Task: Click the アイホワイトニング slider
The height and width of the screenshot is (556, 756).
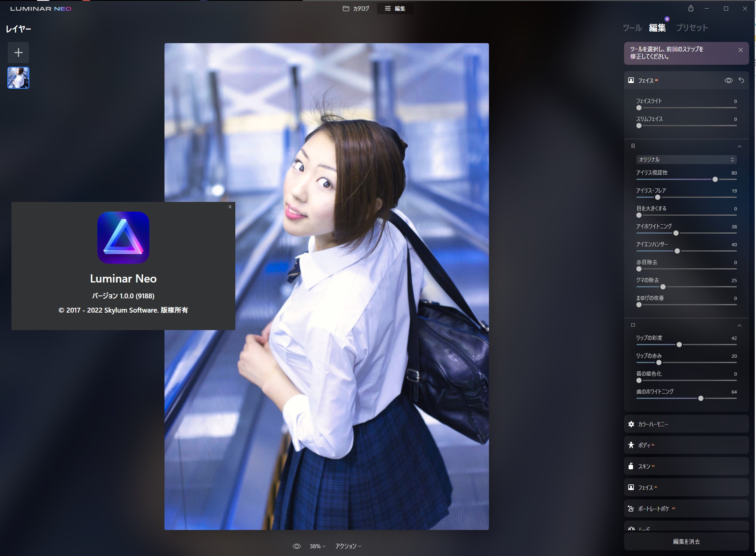Action: point(686,233)
